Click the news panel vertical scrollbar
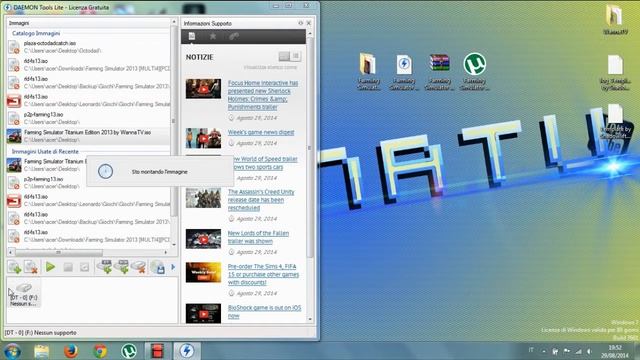640x360 pixels. coord(310,147)
